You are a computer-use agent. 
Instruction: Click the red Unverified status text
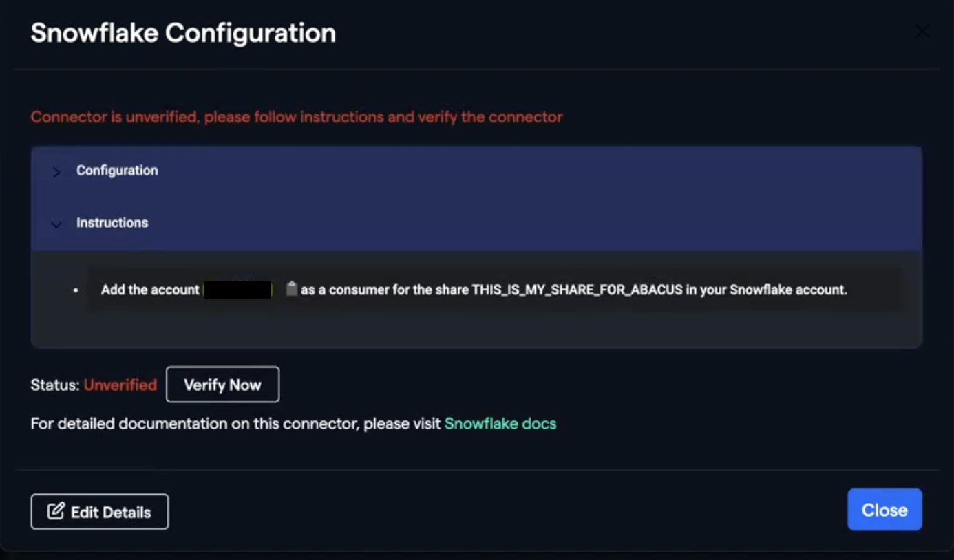(120, 385)
